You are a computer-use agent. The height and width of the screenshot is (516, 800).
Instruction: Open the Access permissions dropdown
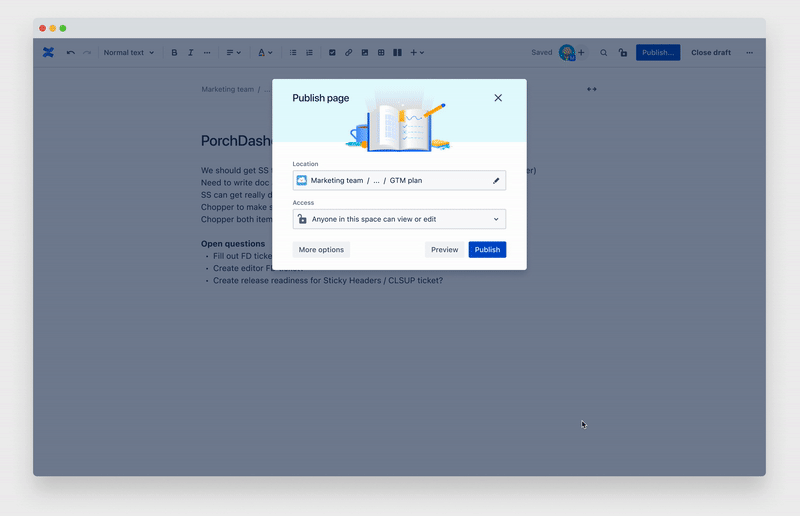click(399, 219)
